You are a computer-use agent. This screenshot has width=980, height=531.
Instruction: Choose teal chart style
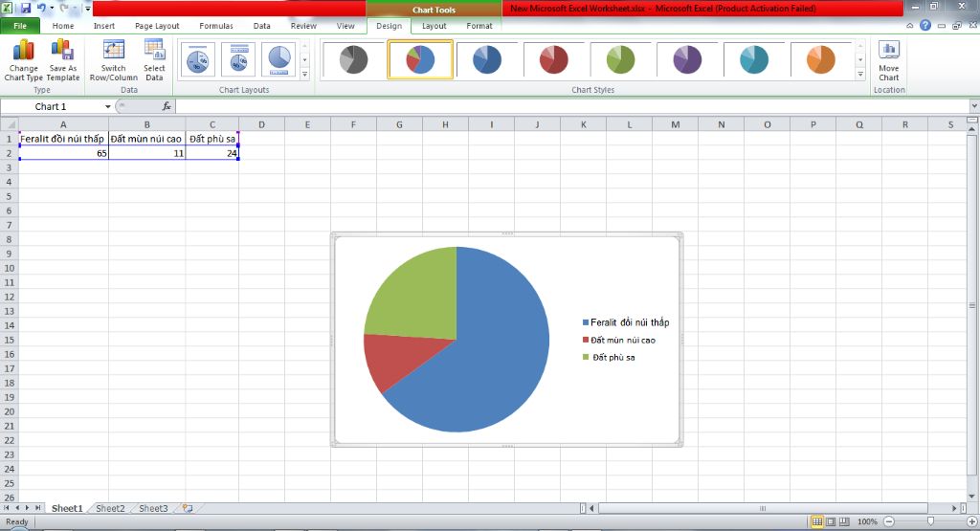click(754, 59)
